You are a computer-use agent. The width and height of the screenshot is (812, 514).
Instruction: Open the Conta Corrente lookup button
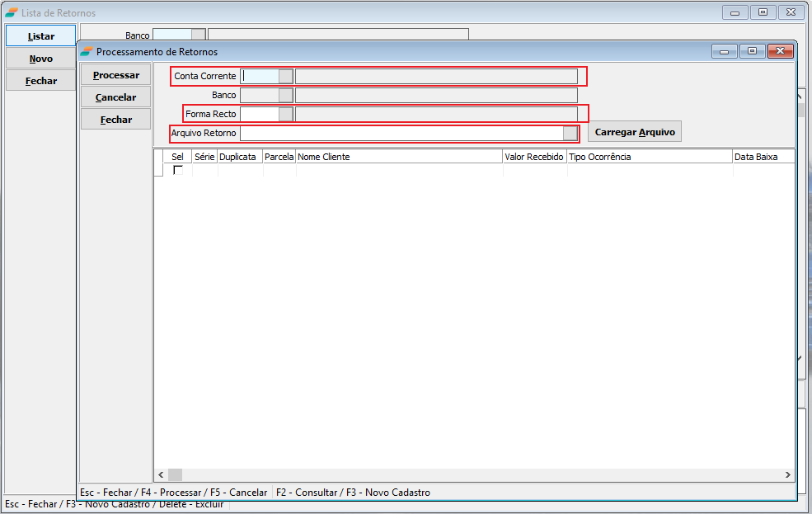[286, 76]
